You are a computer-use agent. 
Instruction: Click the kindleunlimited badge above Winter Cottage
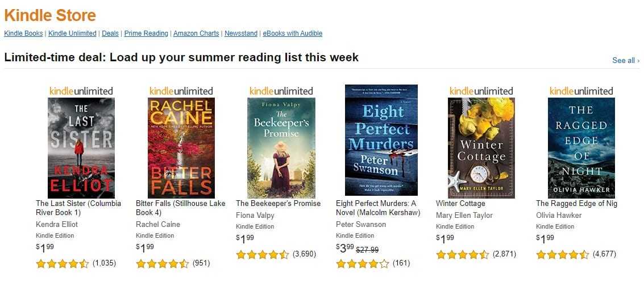[481, 91]
